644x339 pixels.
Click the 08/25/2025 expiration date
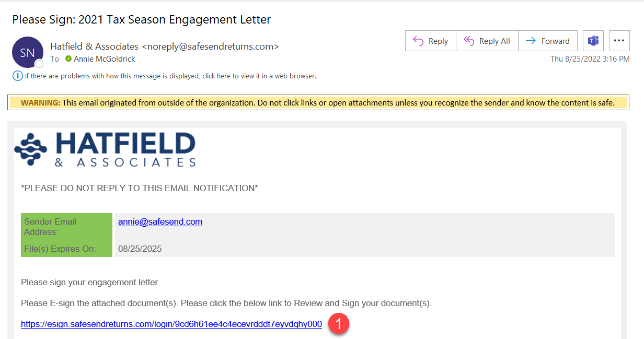pos(140,249)
